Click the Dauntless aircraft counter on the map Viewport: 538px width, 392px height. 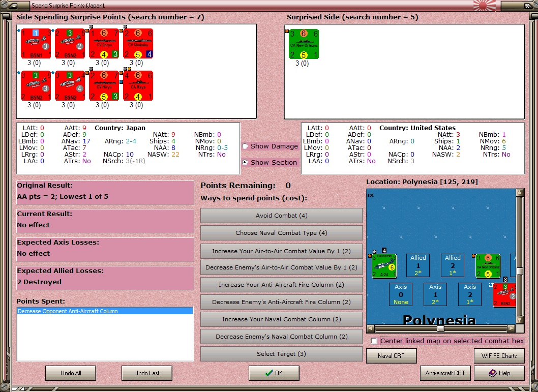[384, 266]
